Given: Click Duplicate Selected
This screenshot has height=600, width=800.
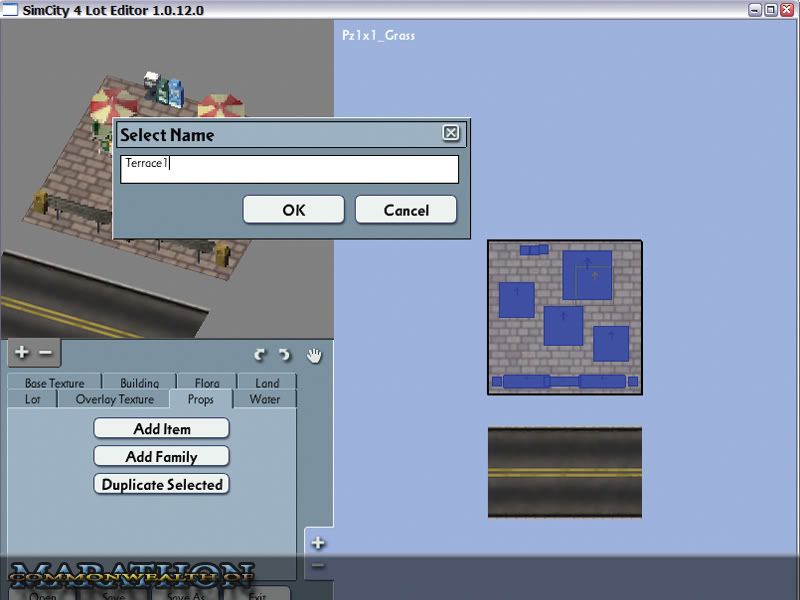Looking at the screenshot, I should [x=161, y=484].
